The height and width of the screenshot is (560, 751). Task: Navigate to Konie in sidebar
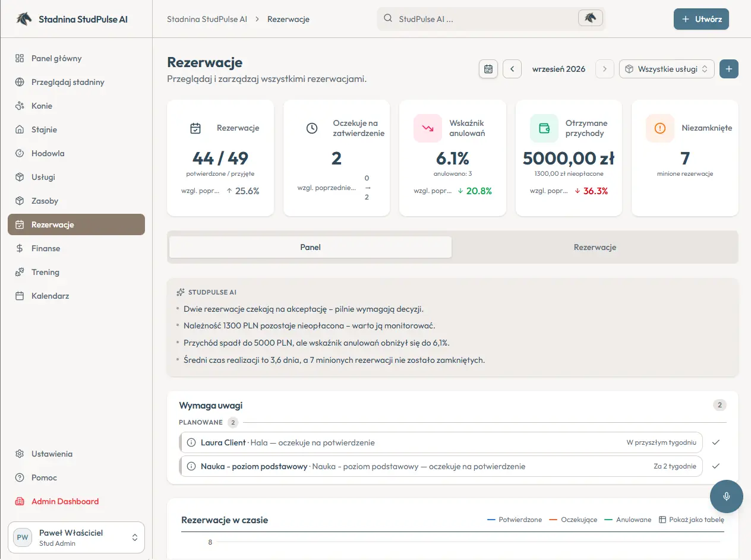coord(76,106)
